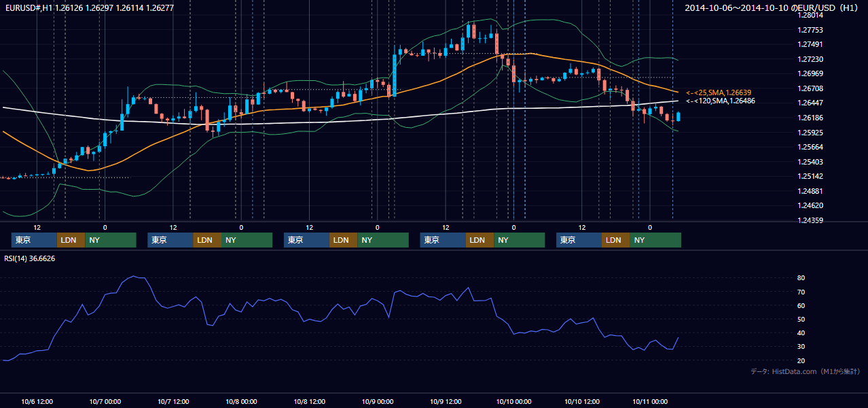
Task: Click the 10/8 12:00 time axis label
Action: tap(309, 401)
